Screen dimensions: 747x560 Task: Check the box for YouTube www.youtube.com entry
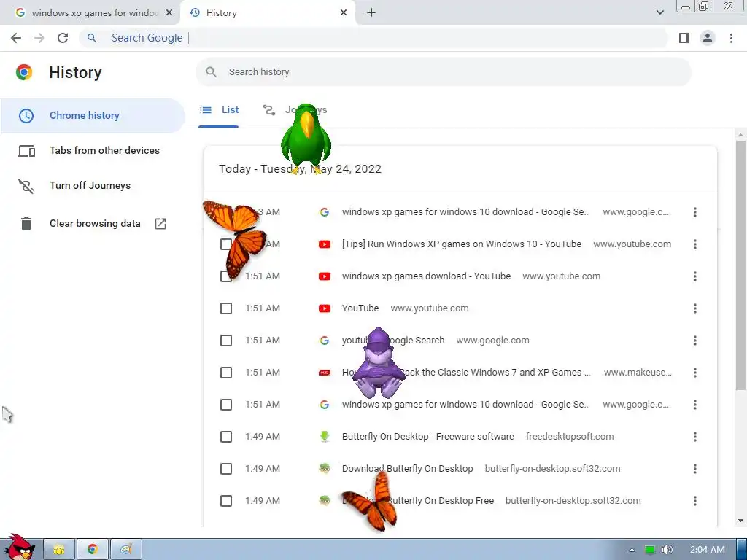(x=226, y=308)
